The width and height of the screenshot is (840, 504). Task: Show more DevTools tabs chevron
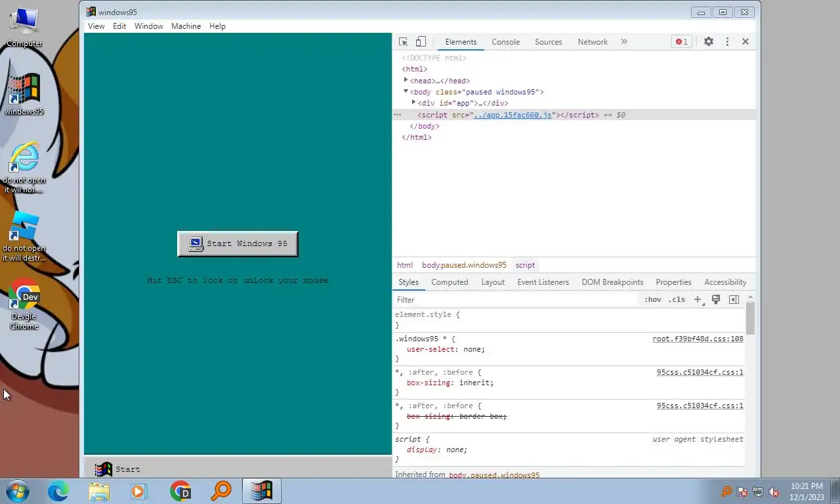pos(624,41)
